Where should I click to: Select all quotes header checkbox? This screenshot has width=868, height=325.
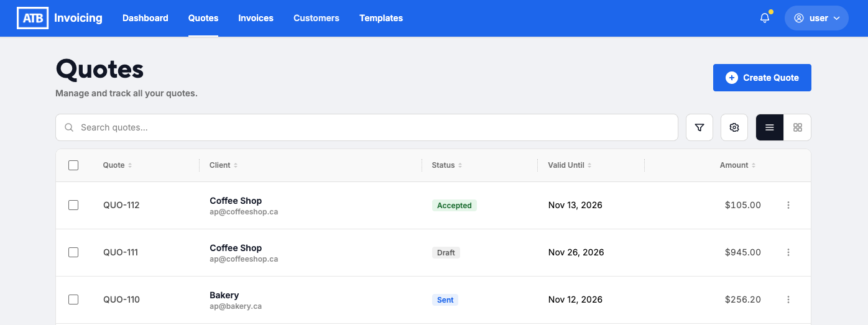(73, 165)
